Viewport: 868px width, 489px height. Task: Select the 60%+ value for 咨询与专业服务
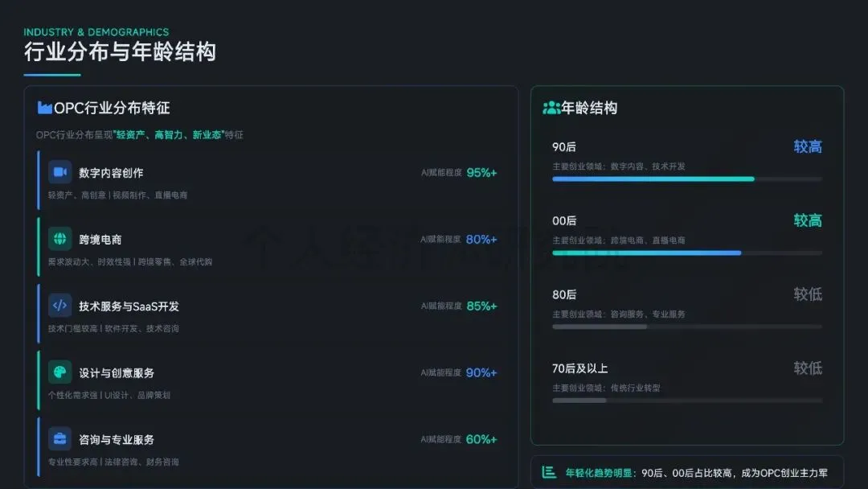point(481,439)
